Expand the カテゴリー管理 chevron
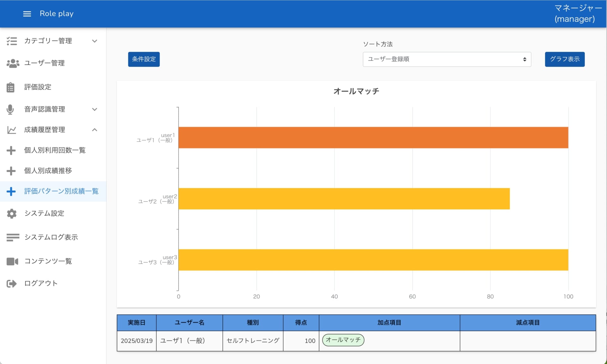 click(95, 41)
